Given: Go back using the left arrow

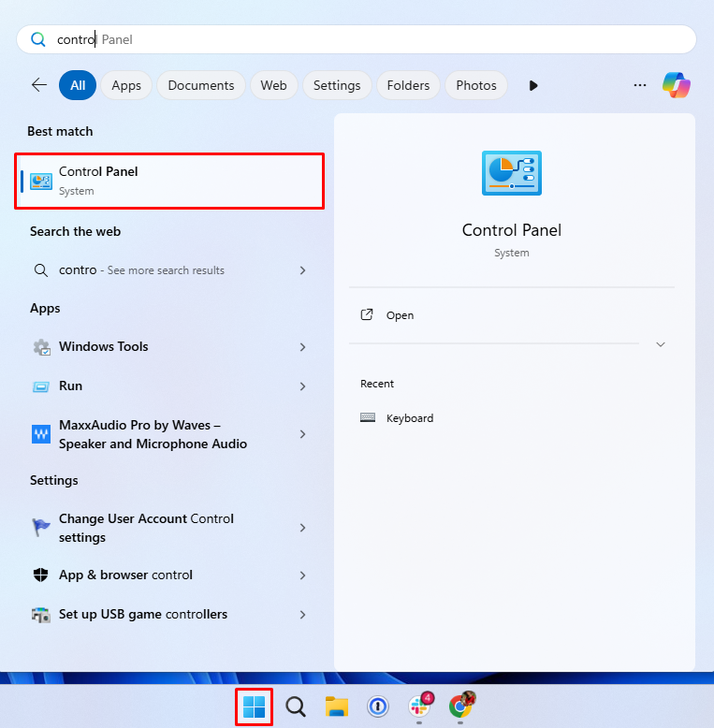Looking at the screenshot, I should [x=39, y=85].
